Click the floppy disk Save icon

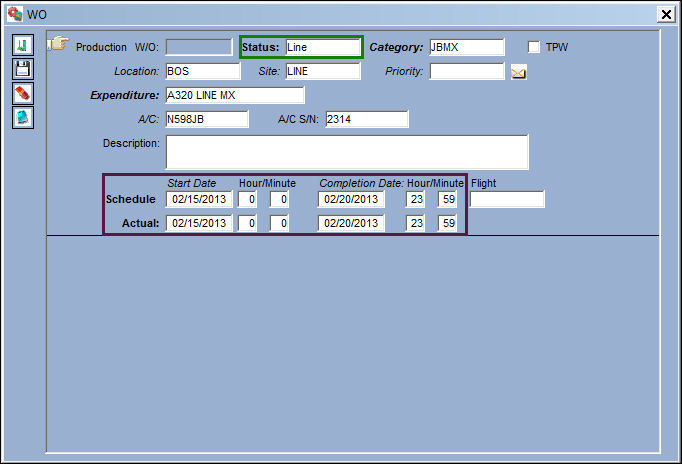(x=23, y=69)
